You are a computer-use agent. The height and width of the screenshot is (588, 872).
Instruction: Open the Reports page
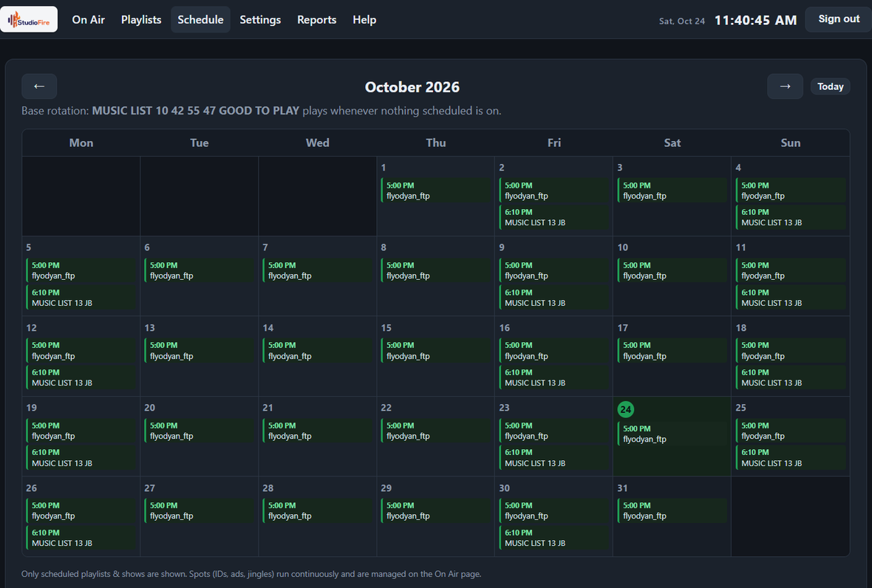point(316,19)
